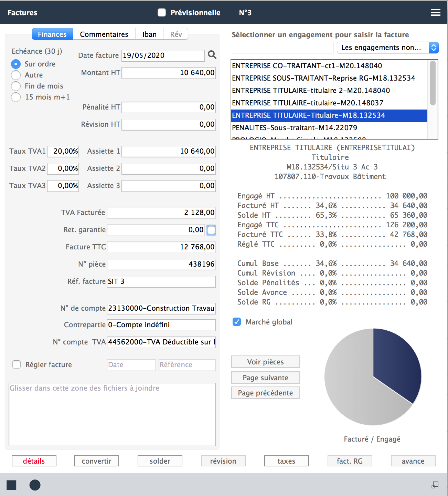The height and width of the screenshot is (496, 448).
Task: Open the Iban tab
Action: tap(150, 34)
